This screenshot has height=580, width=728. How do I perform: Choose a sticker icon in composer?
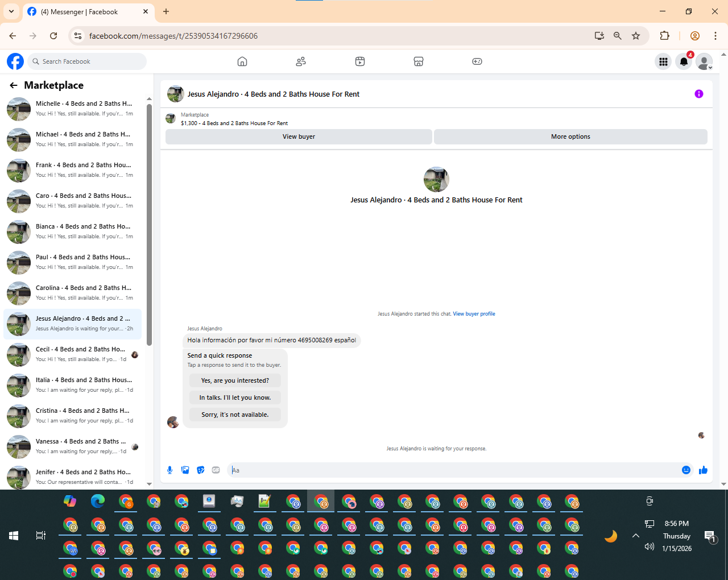point(200,470)
